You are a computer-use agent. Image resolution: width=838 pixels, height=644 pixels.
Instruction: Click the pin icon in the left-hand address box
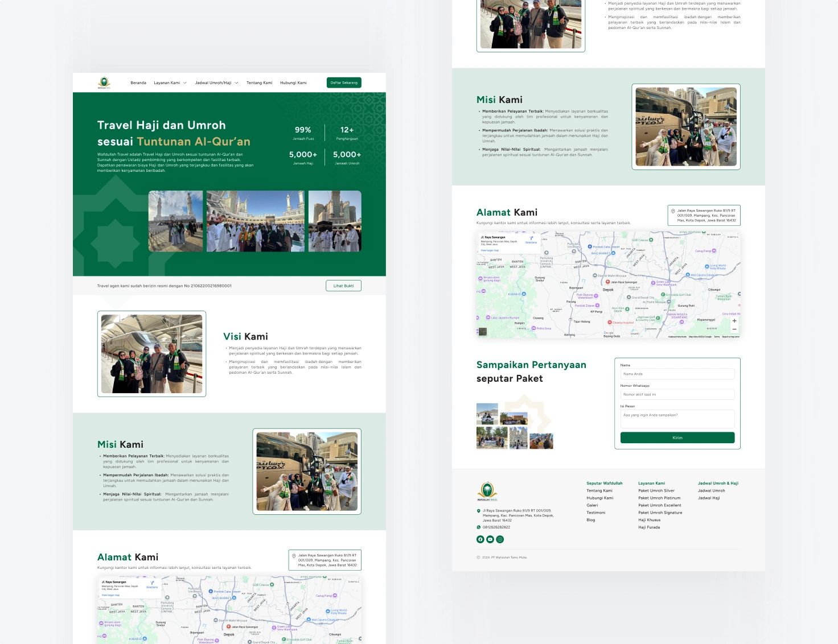[x=294, y=556]
